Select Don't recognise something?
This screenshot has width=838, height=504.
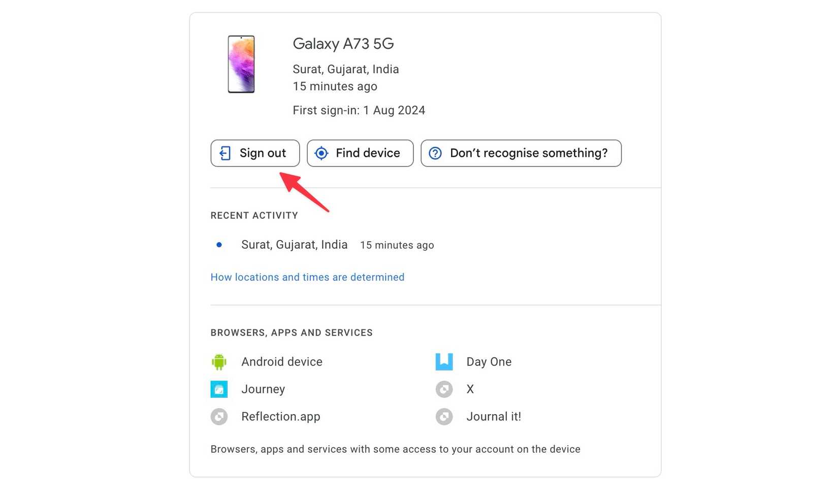pyautogui.click(x=521, y=153)
